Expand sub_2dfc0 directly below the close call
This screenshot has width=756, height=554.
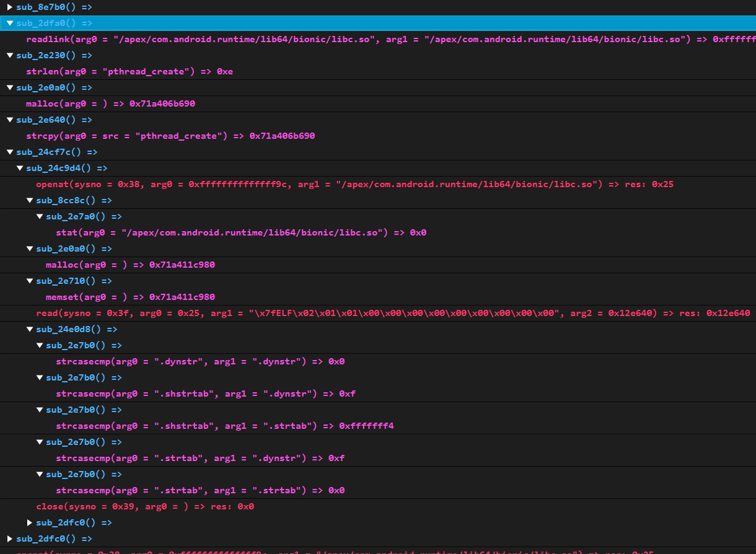[x=30, y=522]
